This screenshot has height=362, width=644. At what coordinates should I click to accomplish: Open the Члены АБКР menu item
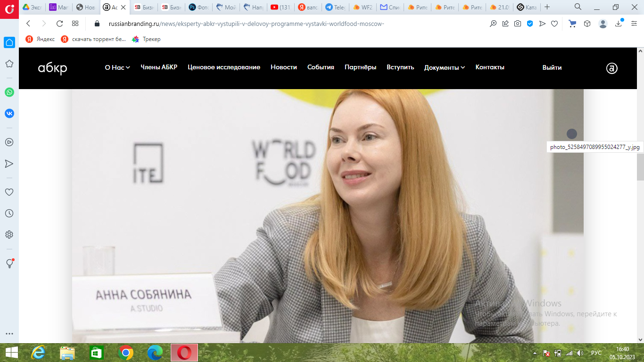point(159,67)
